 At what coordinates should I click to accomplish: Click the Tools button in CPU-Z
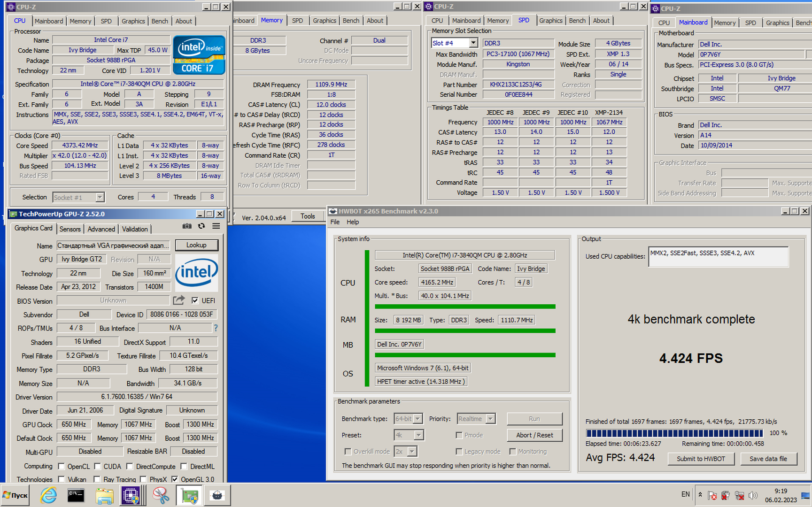(308, 216)
